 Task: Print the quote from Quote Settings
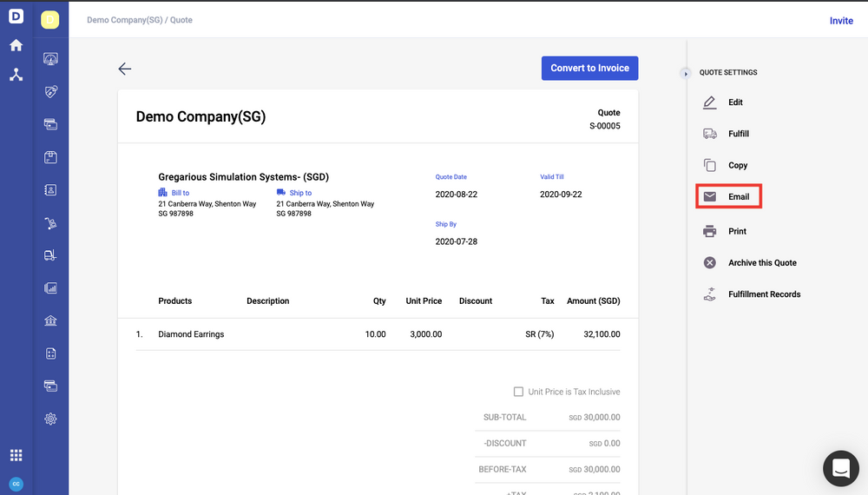click(x=736, y=231)
